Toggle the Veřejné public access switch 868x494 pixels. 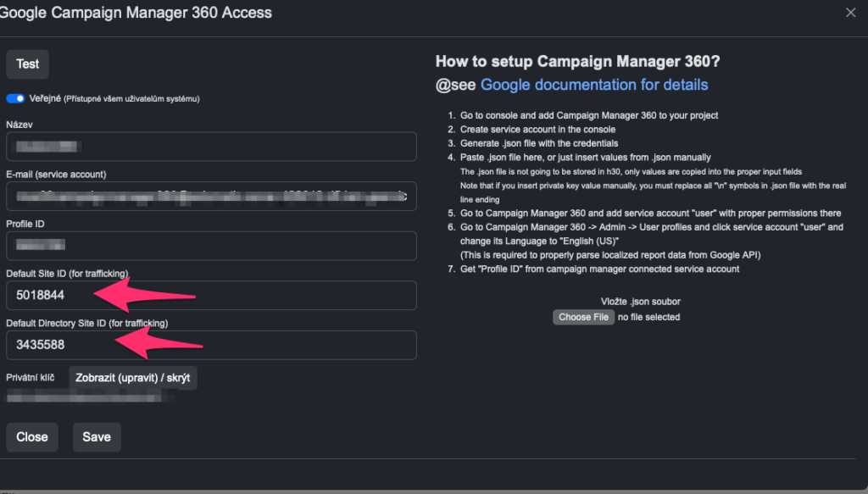(x=15, y=98)
